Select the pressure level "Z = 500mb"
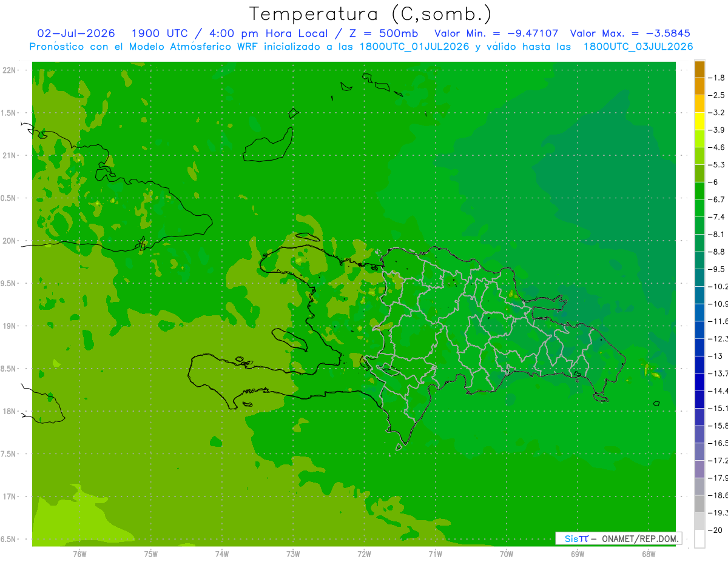Viewport: 728px width, 562px height. (383, 33)
